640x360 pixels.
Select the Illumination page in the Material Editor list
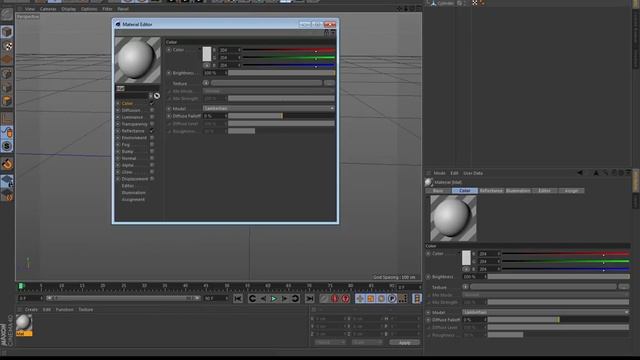pos(133,193)
